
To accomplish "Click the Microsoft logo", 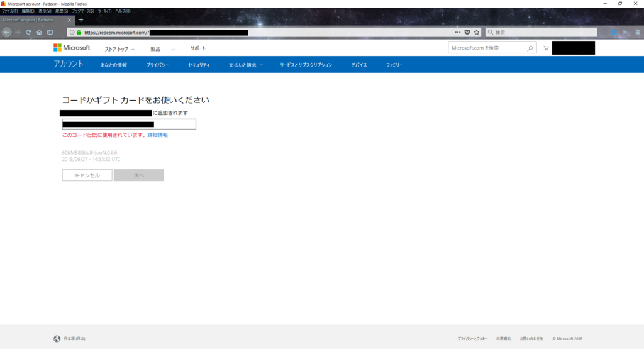I will [x=72, y=48].
